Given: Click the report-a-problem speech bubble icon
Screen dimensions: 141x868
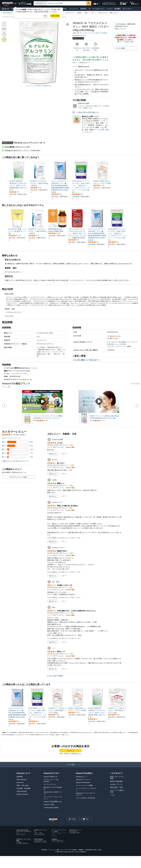Looking at the screenshot, I should coord(74,112).
